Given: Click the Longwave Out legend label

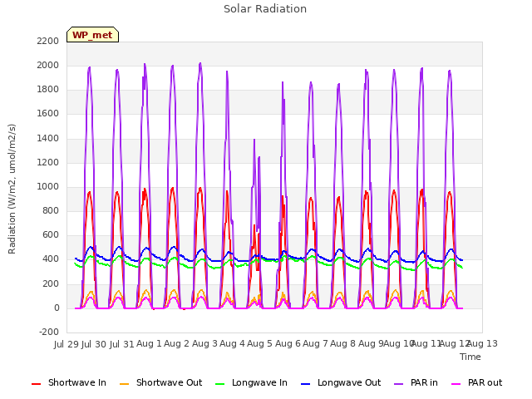Looking at the screenshot, I should pyautogui.click(x=349, y=382).
